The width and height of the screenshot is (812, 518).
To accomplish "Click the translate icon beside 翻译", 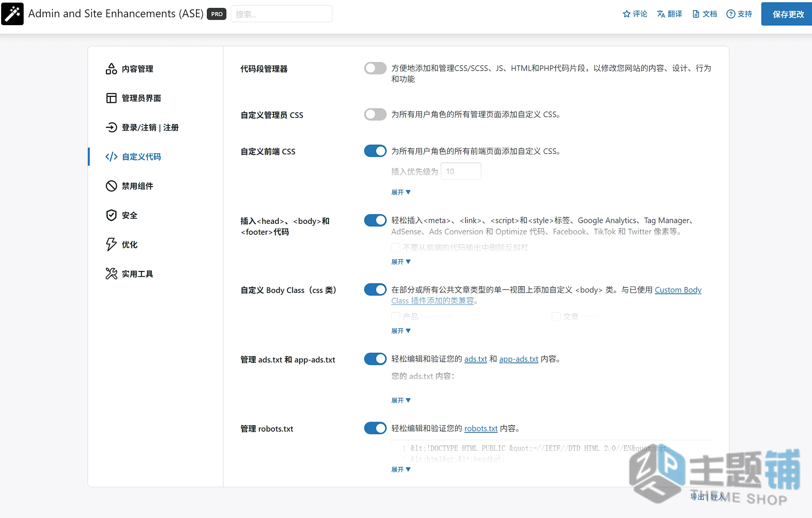I will 661,14.
